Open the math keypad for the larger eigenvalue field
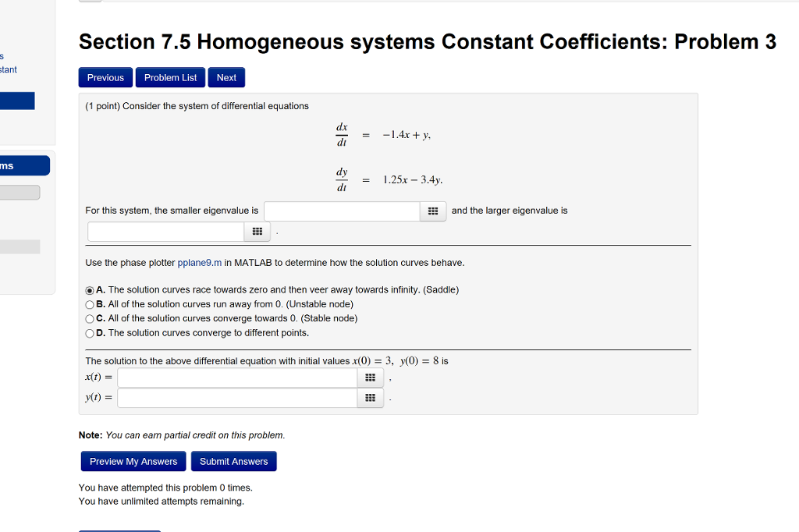The width and height of the screenshot is (799, 532). pos(257,231)
